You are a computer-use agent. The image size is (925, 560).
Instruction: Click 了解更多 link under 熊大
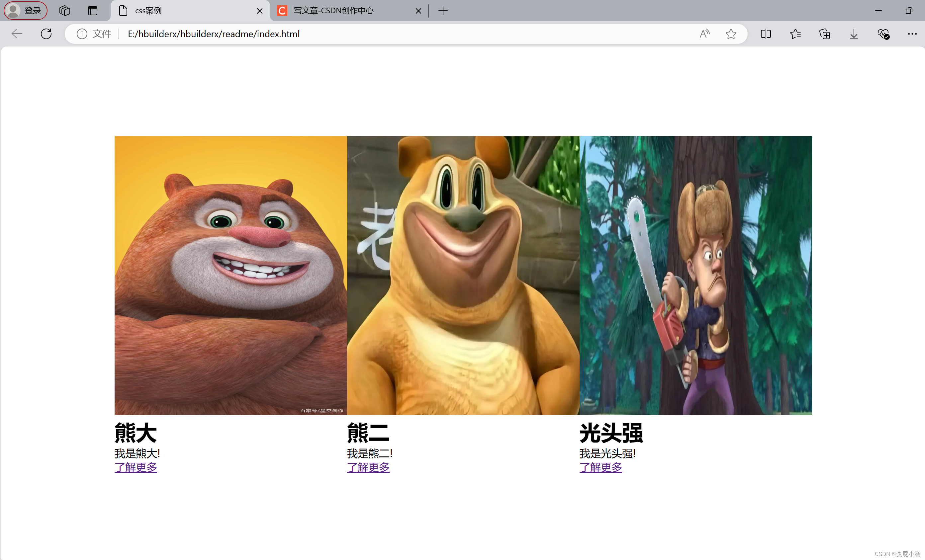136,467
